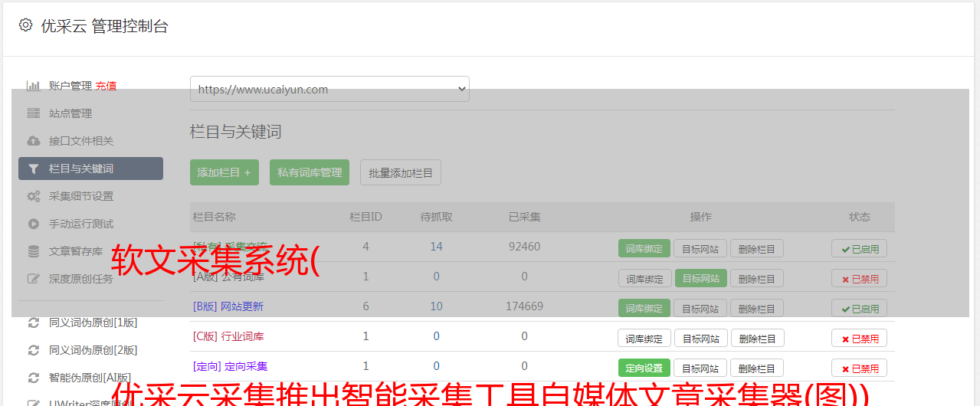Image resolution: width=980 pixels, height=406 pixels.
Task: Click the 已采集 value 174669
Action: pos(525,306)
